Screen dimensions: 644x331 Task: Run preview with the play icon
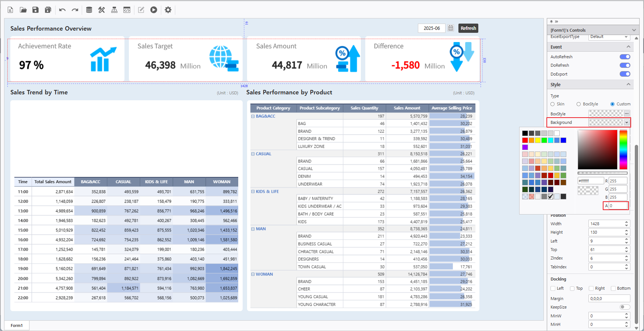point(154,10)
